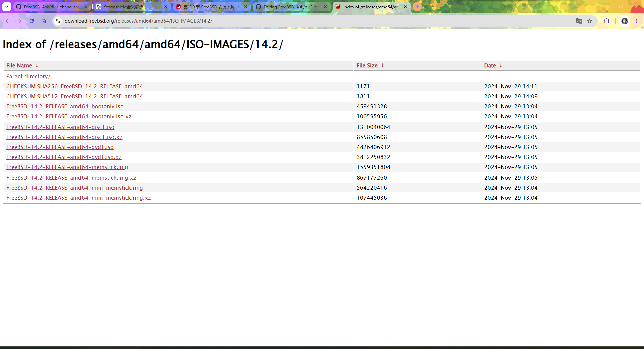Open the Chrome three-dot menu
This screenshot has height=349, width=644.
click(x=637, y=21)
